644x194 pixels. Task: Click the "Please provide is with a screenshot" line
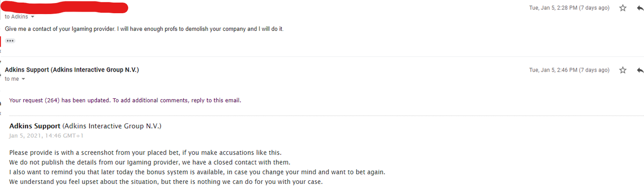(x=145, y=152)
